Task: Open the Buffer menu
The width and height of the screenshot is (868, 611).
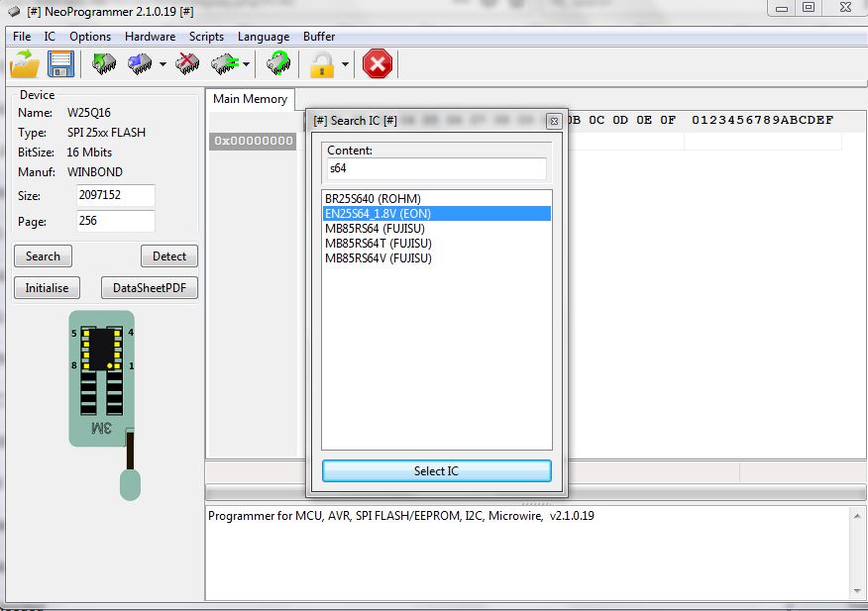Action: coord(319,37)
